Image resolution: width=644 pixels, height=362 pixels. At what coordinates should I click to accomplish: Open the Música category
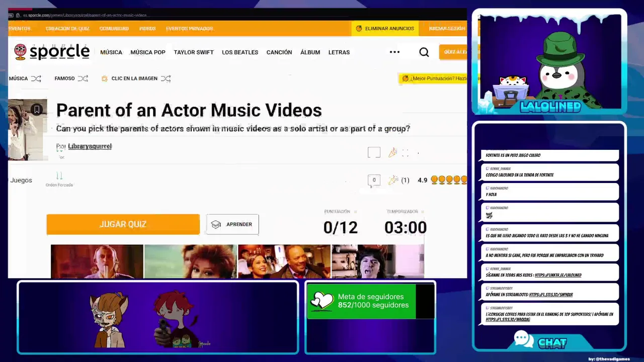[111, 52]
